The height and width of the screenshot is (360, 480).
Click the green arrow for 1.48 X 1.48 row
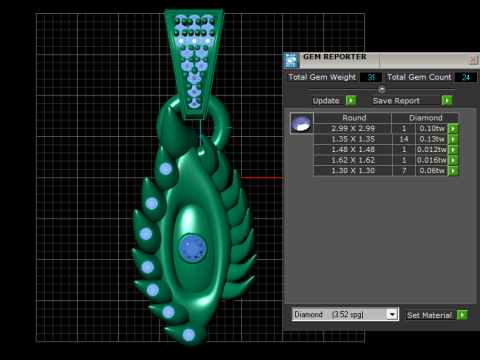[x=453, y=150]
